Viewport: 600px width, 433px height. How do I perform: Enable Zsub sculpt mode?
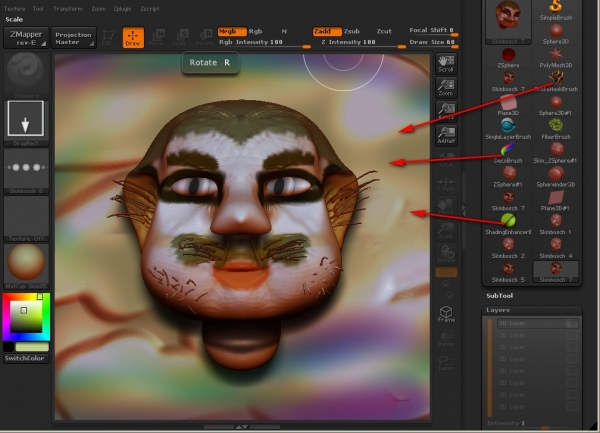tap(352, 31)
